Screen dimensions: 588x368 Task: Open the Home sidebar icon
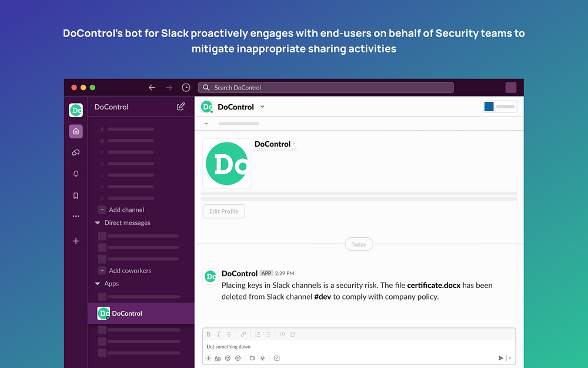point(76,131)
